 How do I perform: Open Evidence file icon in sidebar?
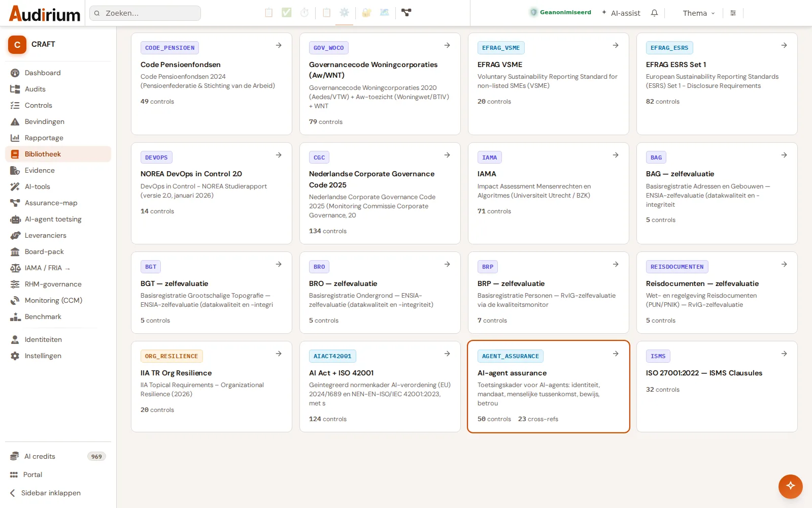(15, 170)
